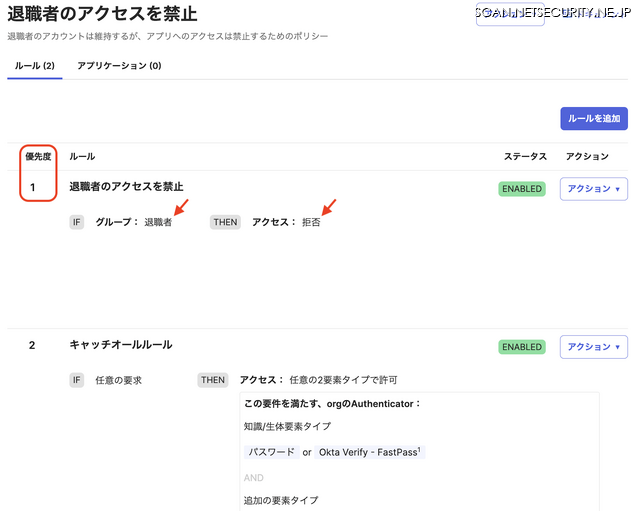
Task: Click the 退職者 group value
Action: [x=158, y=222]
